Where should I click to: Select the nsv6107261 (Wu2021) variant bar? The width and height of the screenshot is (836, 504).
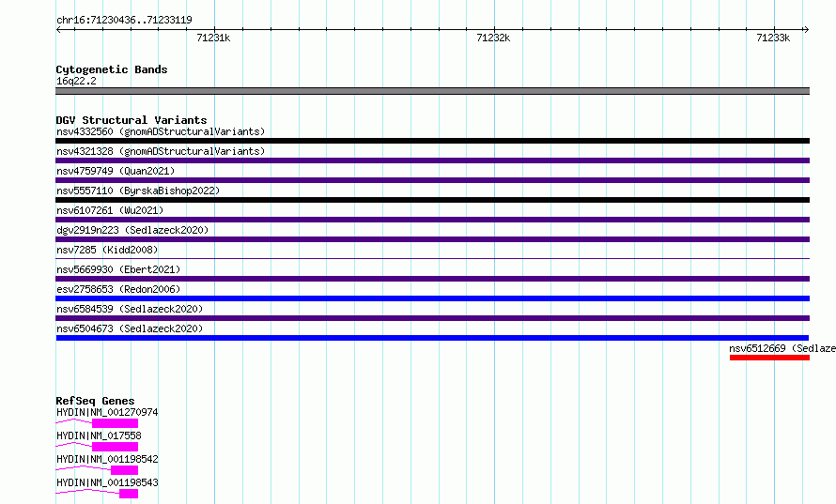coord(432,220)
